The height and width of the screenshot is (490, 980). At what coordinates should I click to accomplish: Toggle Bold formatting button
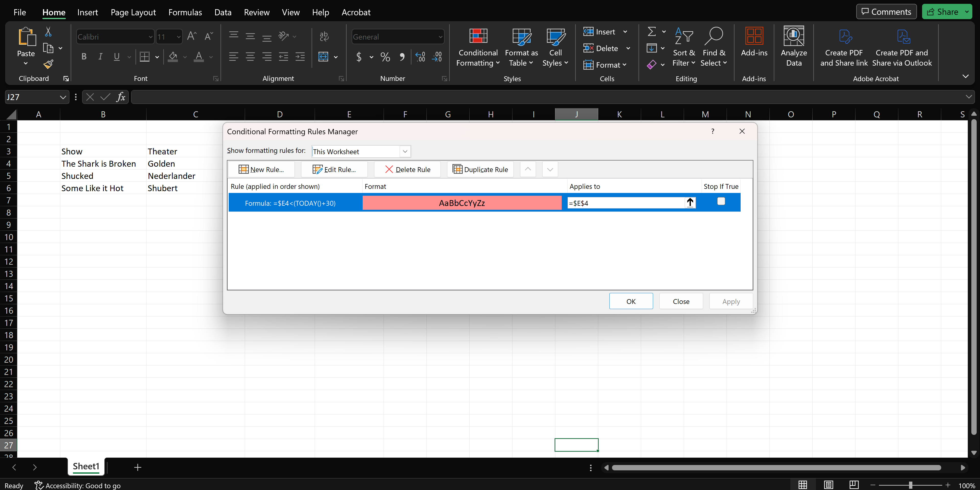coord(84,57)
